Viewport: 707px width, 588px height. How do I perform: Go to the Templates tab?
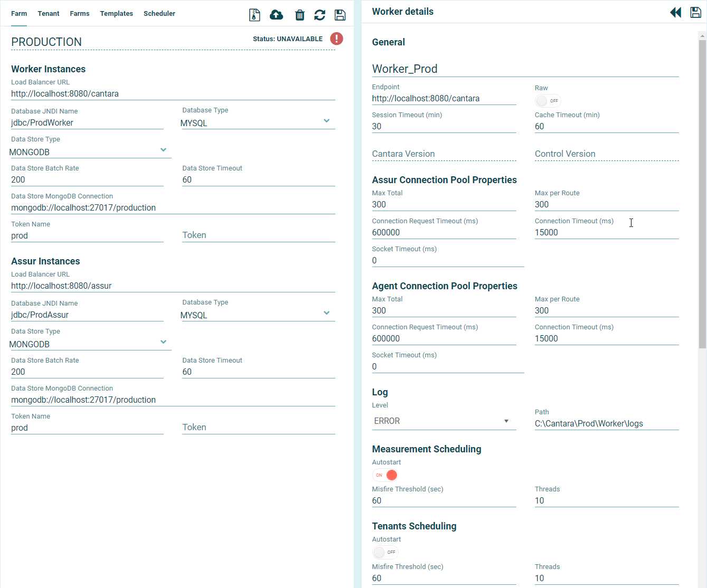coord(117,14)
